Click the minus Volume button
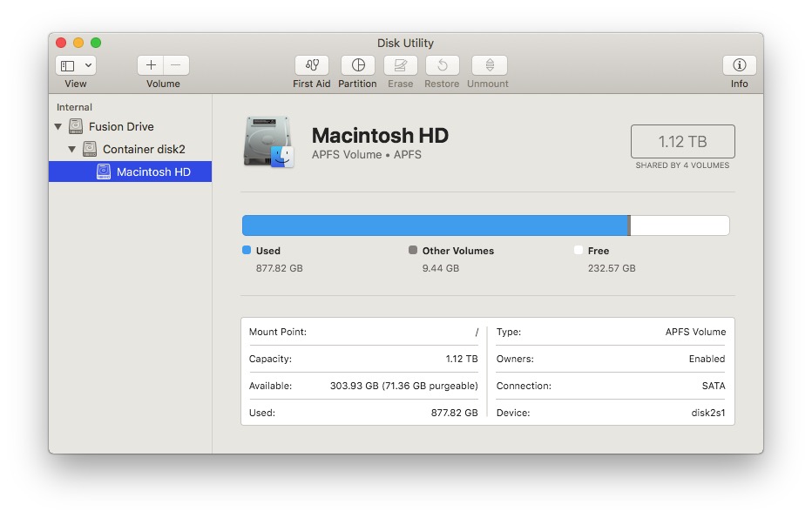Viewport: 812px width, 518px height. click(176, 65)
